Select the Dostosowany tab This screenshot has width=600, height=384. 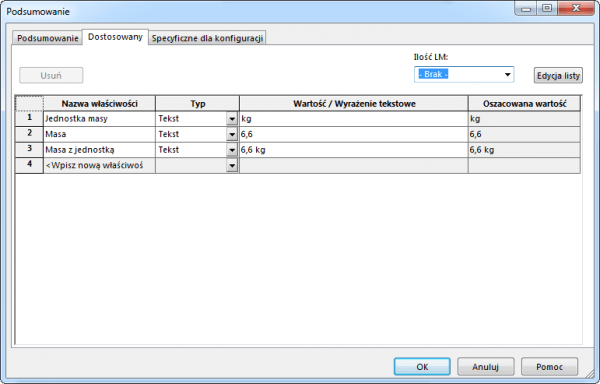click(115, 37)
